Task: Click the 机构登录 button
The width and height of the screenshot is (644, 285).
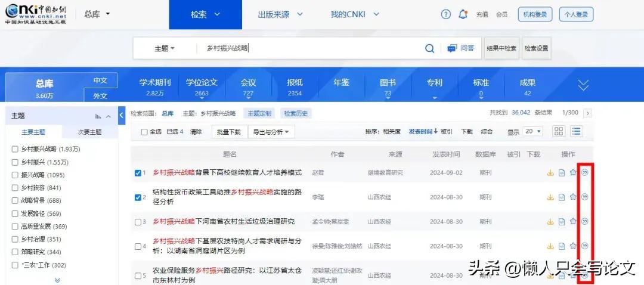Action: (x=535, y=14)
